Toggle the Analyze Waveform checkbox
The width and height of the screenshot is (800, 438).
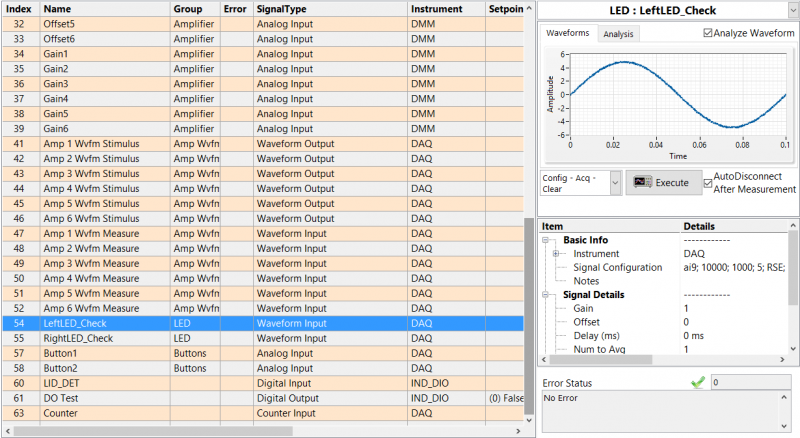(x=708, y=33)
